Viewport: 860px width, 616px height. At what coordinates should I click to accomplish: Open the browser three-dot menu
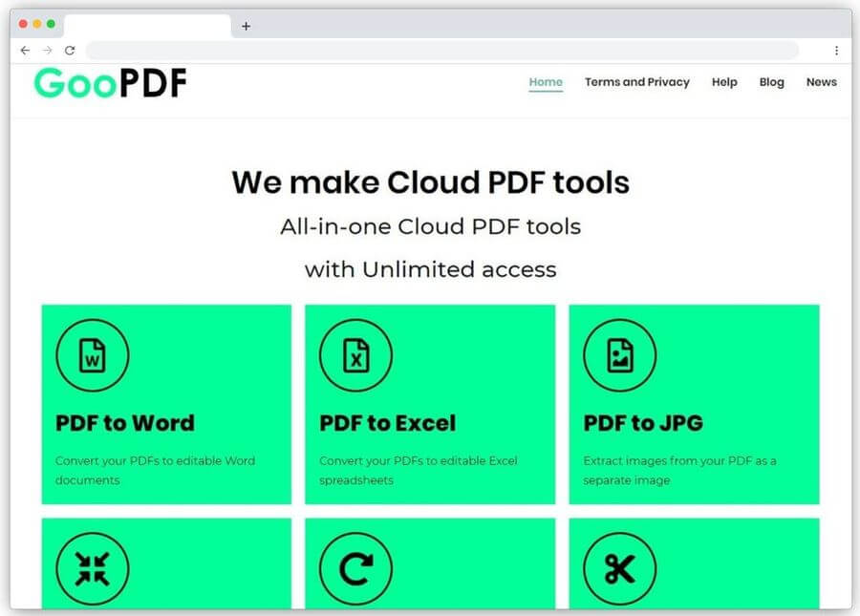836,51
